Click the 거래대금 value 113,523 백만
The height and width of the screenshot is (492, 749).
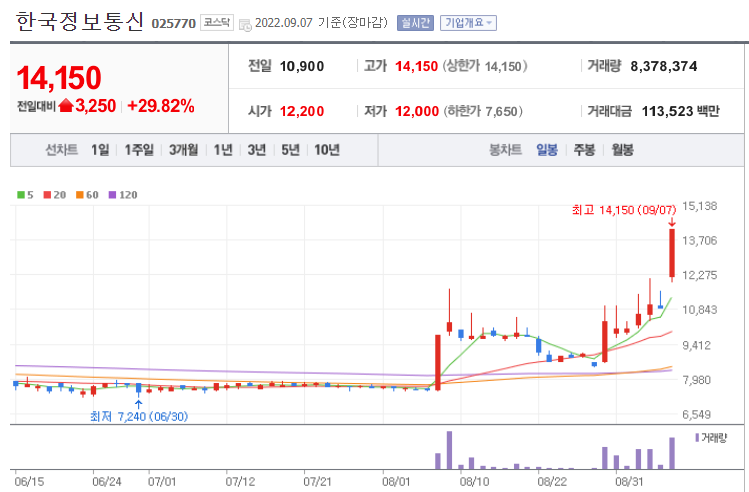click(680, 111)
